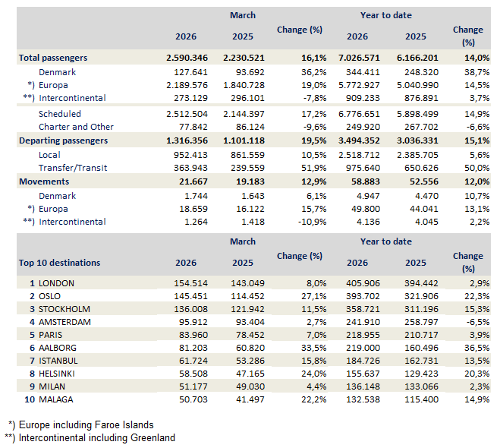Screen dimensions: 500x448
Task: Click the Scheduled row label
Action: [x=61, y=113]
